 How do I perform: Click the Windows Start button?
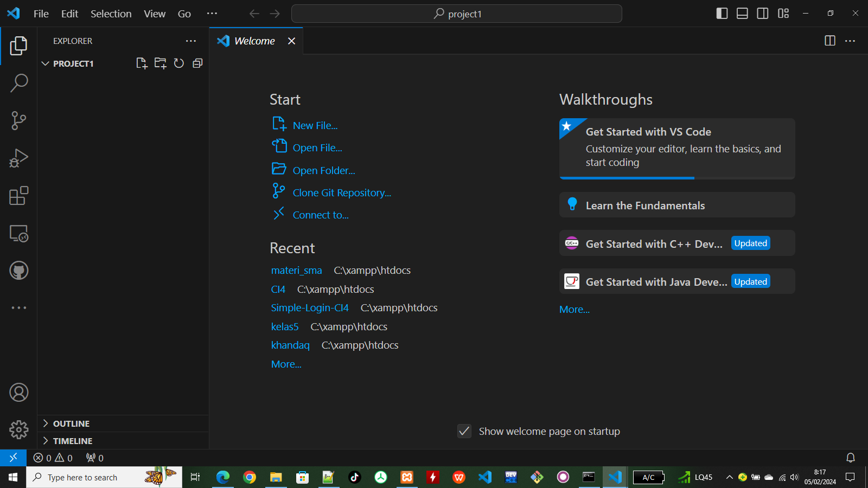pos(13,477)
